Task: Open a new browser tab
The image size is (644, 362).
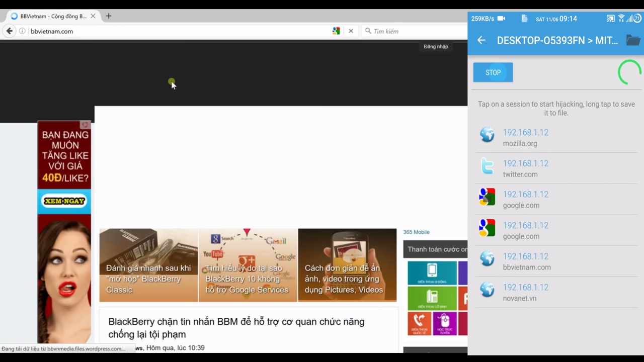Action: [x=108, y=16]
